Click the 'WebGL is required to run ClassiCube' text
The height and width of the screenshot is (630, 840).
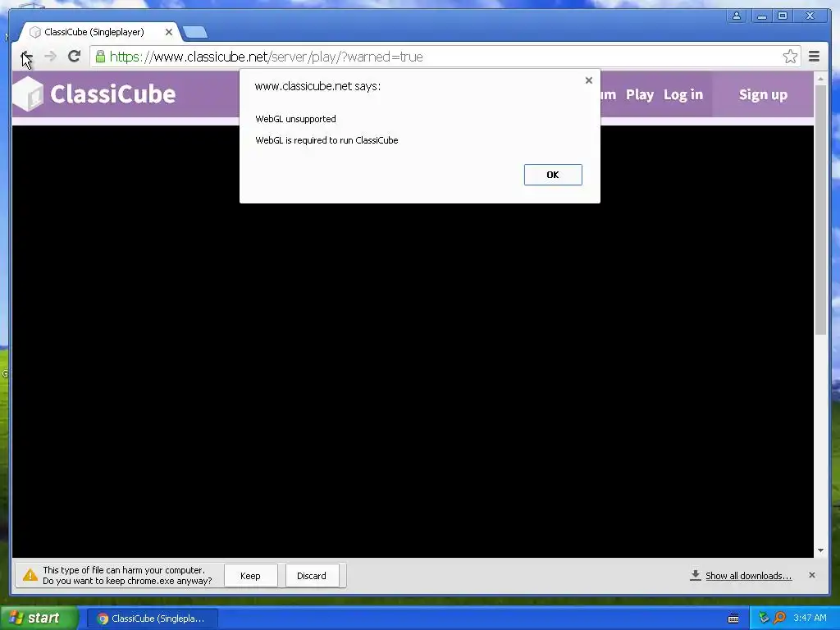click(x=326, y=140)
